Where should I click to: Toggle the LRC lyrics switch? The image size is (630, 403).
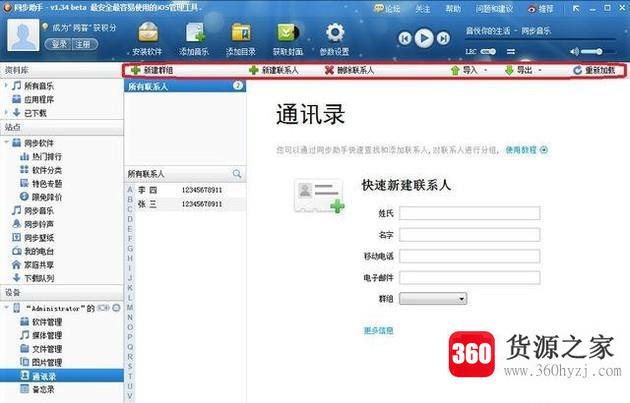[x=488, y=51]
